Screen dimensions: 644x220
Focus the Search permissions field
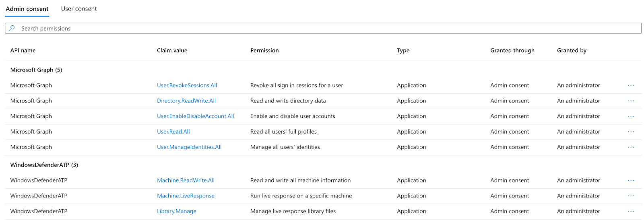click(x=323, y=28)
